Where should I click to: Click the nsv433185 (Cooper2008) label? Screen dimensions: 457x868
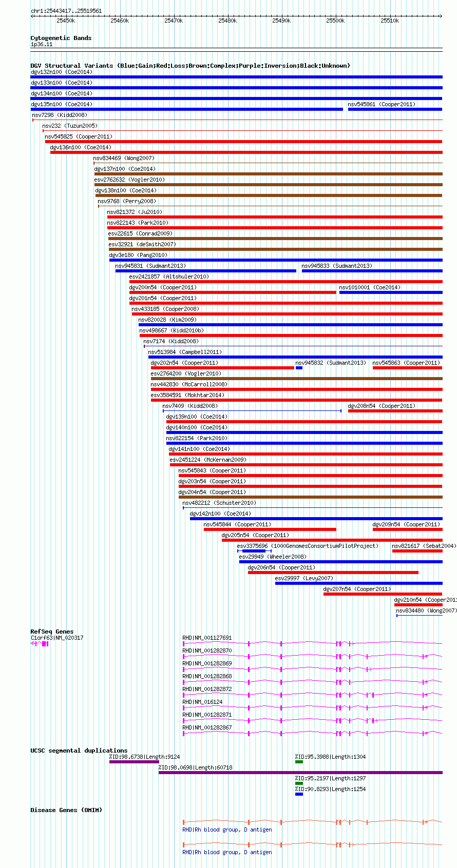point(165,309)
